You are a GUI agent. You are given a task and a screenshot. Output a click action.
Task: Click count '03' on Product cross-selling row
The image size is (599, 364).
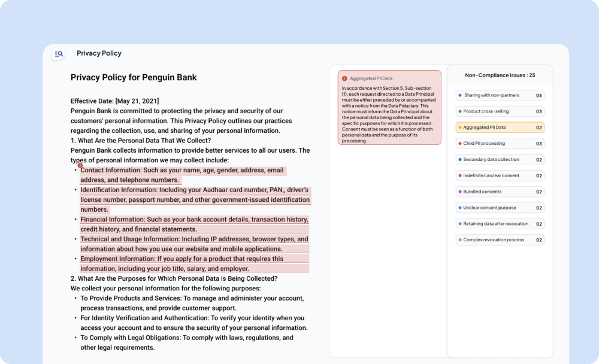[539, 111]
